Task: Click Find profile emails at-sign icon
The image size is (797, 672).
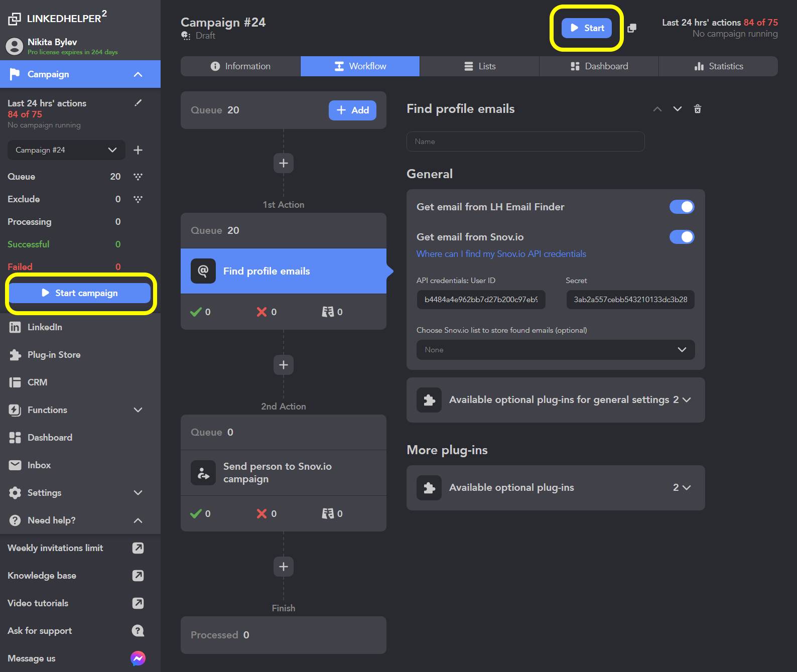Action: pyautogui.click(x=203, y=271)
